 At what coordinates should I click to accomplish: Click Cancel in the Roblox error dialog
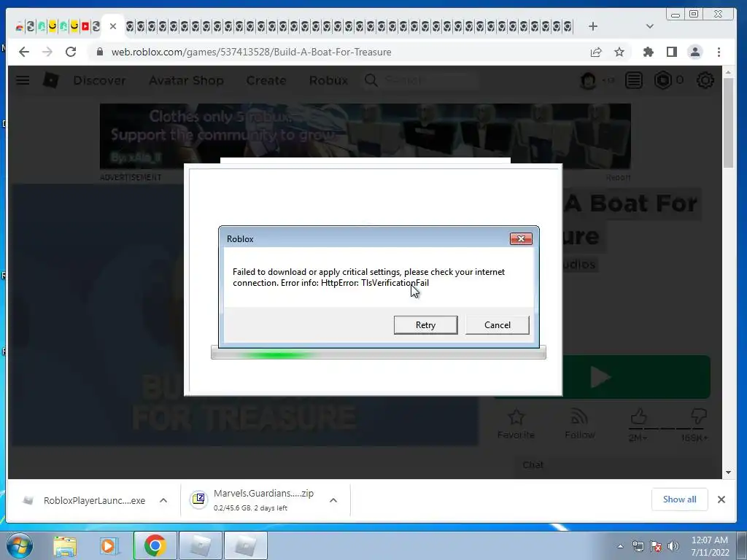(497, 324)
